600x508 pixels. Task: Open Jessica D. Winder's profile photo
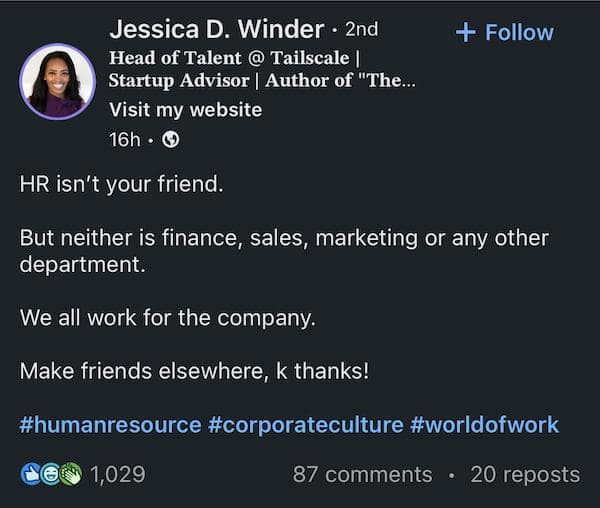(x=58, y=81)
